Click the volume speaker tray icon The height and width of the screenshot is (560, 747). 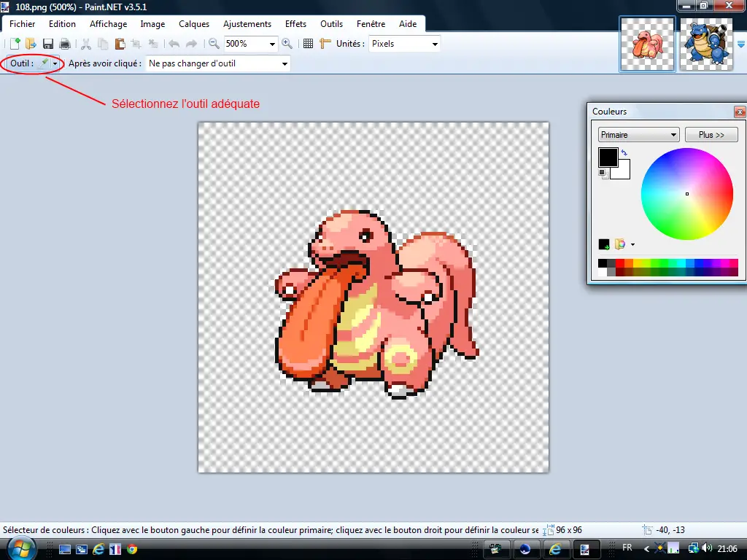(x=707, y=548)
